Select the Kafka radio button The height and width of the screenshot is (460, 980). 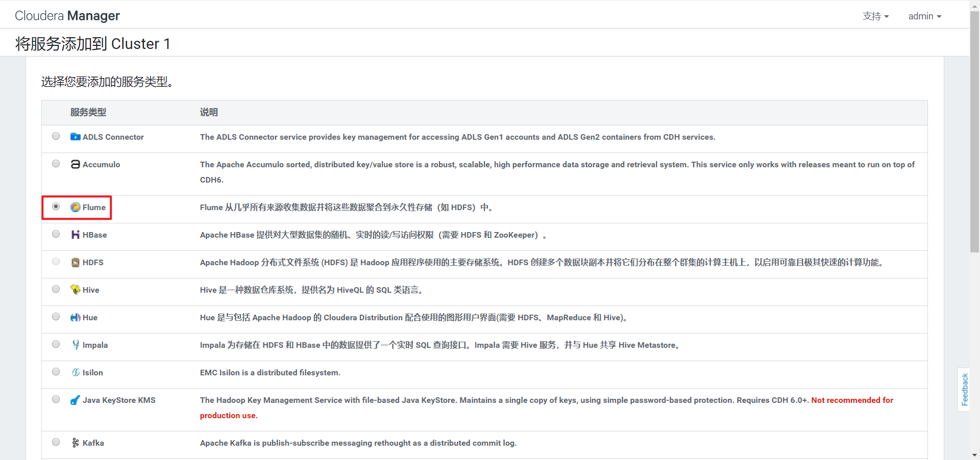(x=56, y=442)
